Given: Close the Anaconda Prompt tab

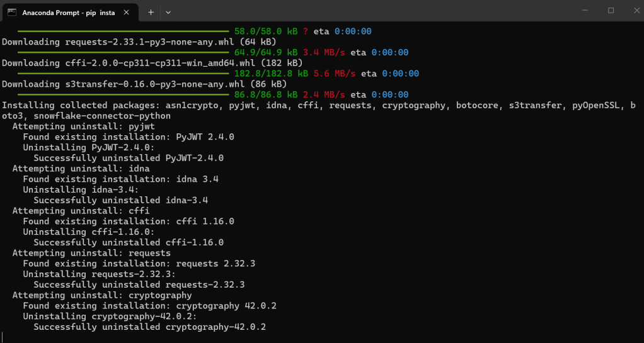Looking at the screenshot, I should 126,12.
